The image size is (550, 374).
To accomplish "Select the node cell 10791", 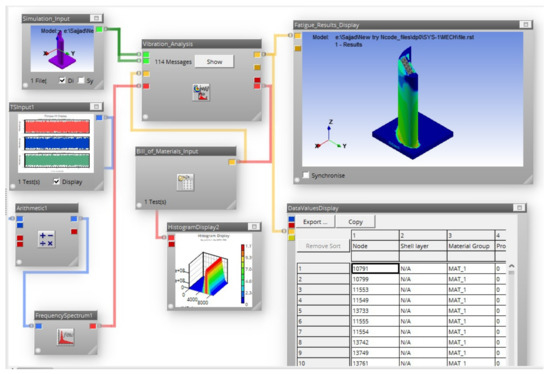I will tap(375, 268).
